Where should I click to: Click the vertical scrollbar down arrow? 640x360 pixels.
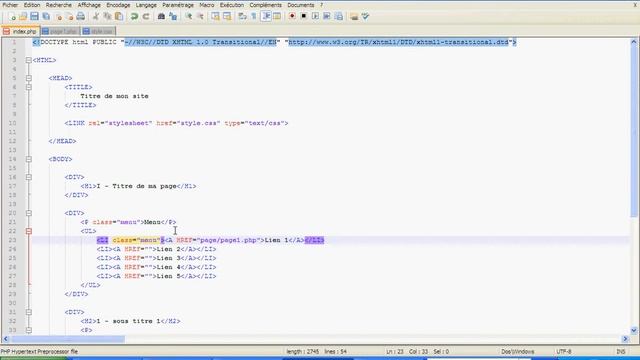point(634,331)
